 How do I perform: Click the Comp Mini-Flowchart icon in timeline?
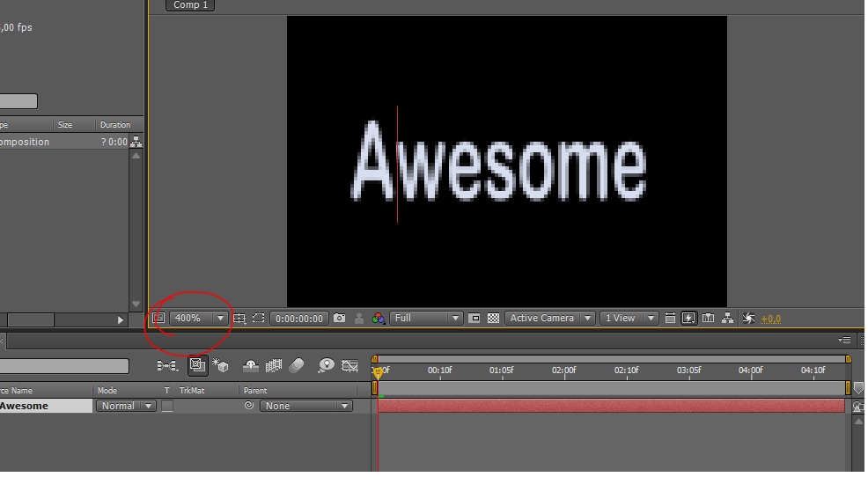tap(166, 365)
